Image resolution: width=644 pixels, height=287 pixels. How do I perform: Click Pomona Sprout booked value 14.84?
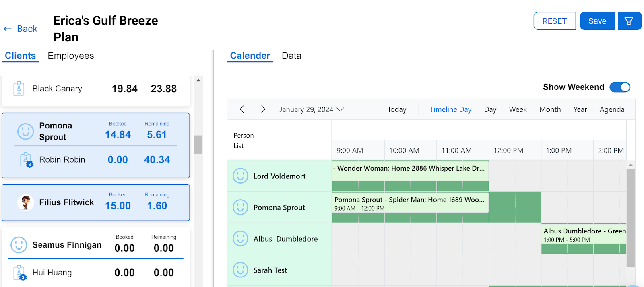[x=118, y=135]
